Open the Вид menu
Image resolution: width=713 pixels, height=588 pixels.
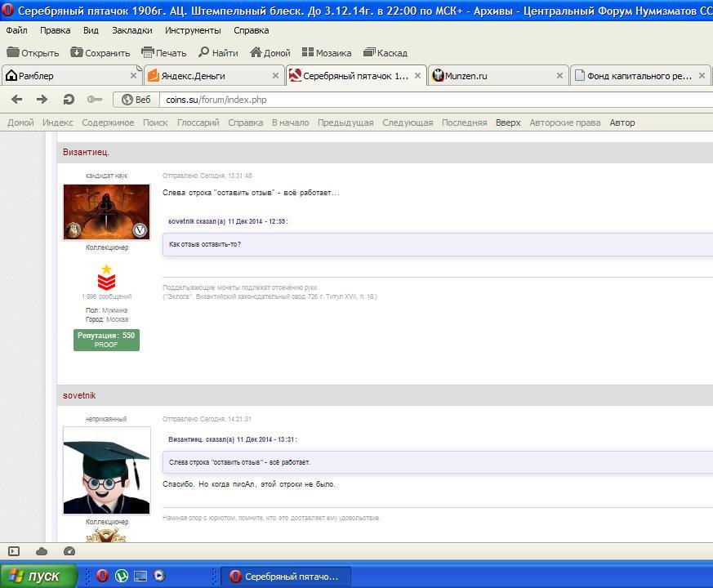coord(91,30)
